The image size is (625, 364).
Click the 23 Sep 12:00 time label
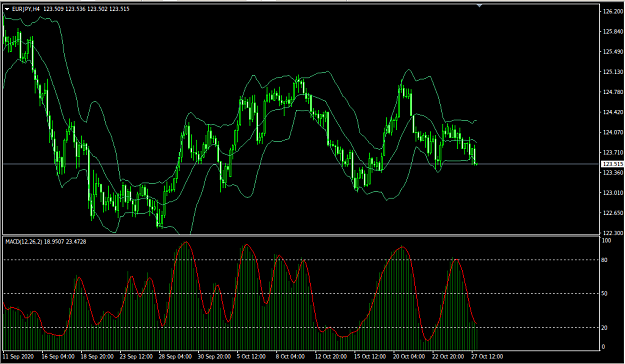pos(136,356)
